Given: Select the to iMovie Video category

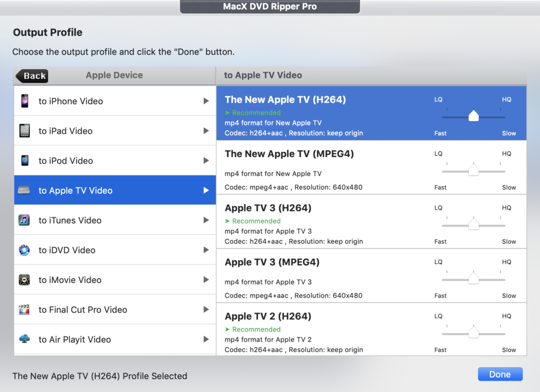Looking at the screenshot, I should [x=114, y=280].
